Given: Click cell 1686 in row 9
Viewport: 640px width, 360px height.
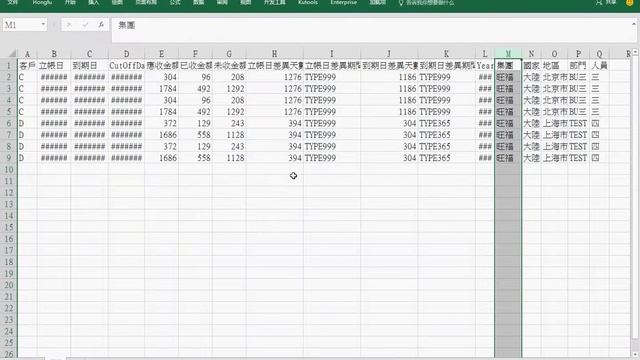Looking at the screenshot, I should point(162,158).
